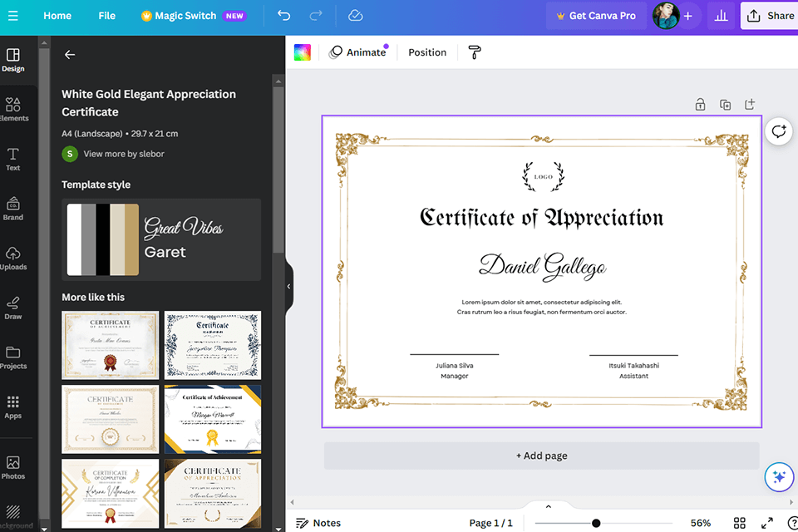Open the Notes button

click(x=318, y=523)
